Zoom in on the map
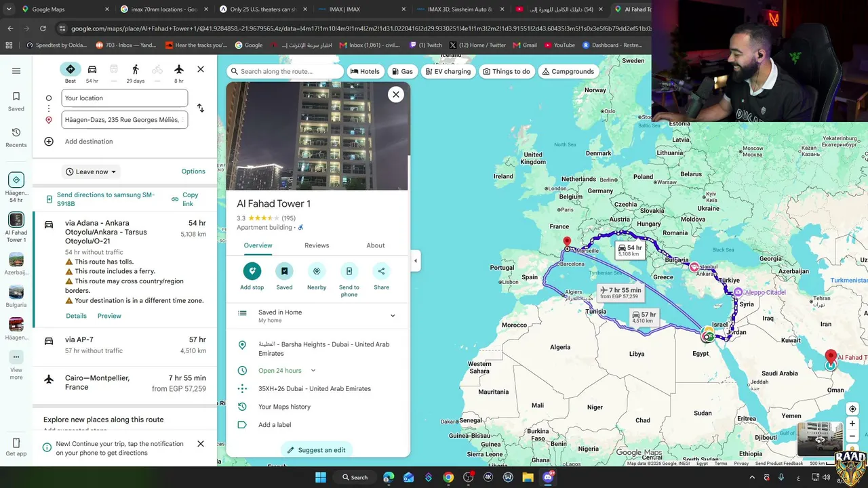868x488 pixels. [x=852, y=424]
